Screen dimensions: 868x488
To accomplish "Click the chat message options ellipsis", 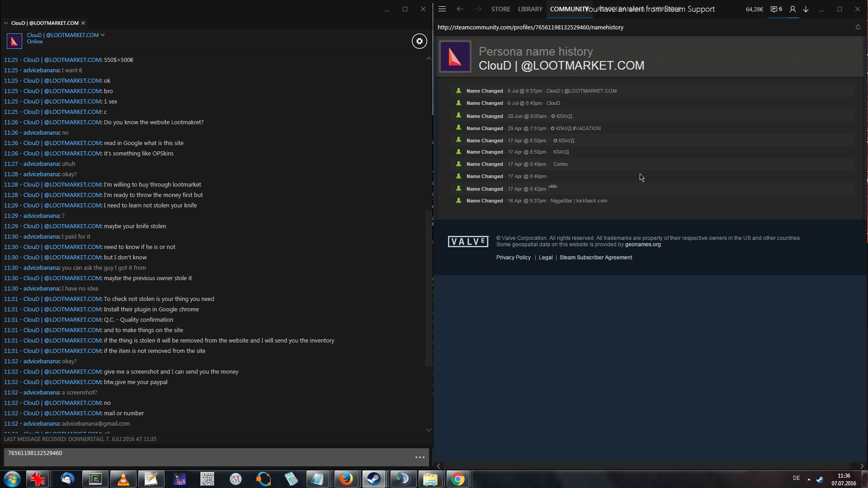I will [x=420, y=457].
